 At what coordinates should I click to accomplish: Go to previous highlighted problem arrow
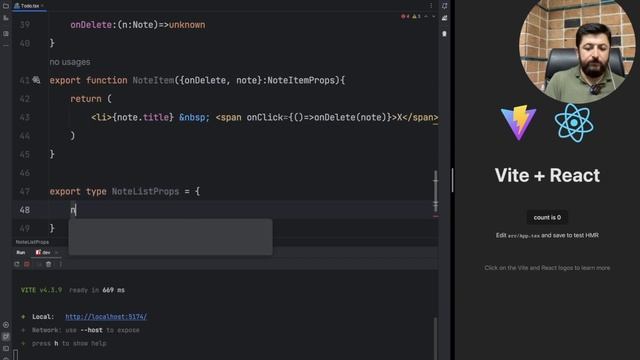click(x=426, y=17)
